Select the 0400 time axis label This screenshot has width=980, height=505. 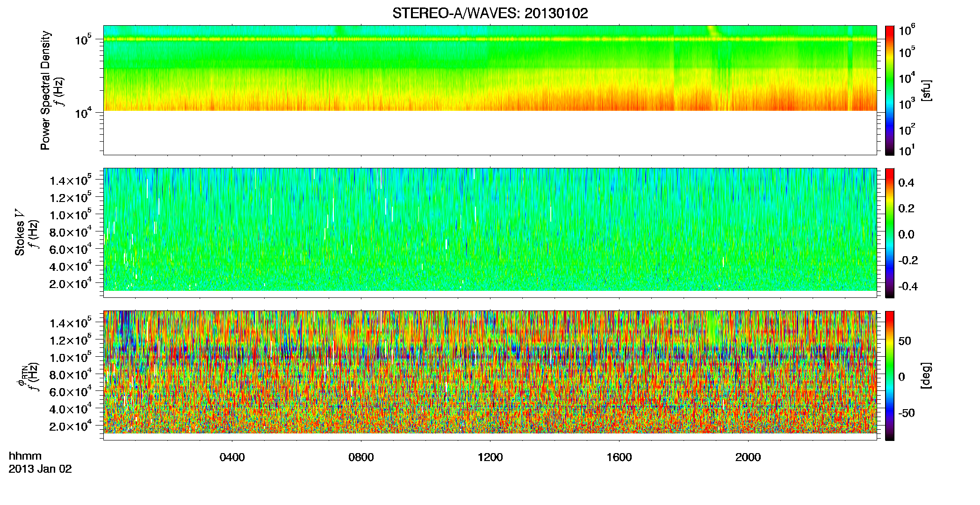pyautogui.click(x=232, y=457)
